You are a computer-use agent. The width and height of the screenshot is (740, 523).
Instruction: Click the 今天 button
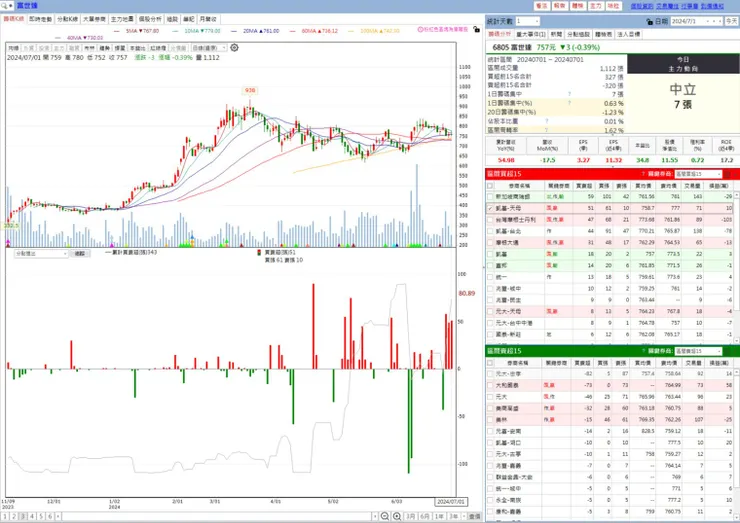click(731, 21)
